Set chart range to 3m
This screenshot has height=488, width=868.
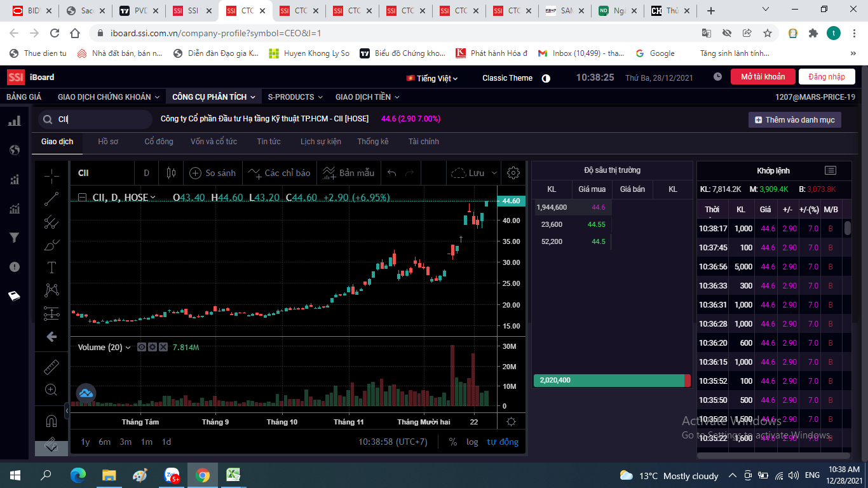pos(126,442)
